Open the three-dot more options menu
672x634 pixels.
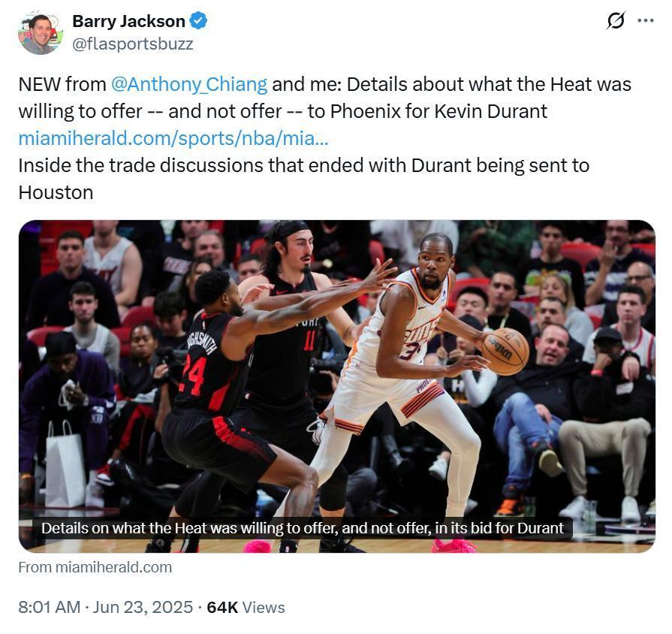[x=646, y=20]
